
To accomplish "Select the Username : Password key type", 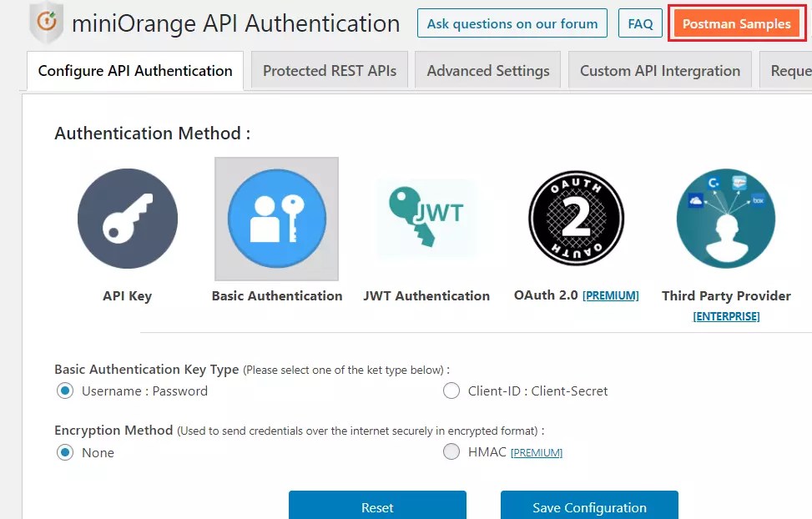I will pos(64,390).
